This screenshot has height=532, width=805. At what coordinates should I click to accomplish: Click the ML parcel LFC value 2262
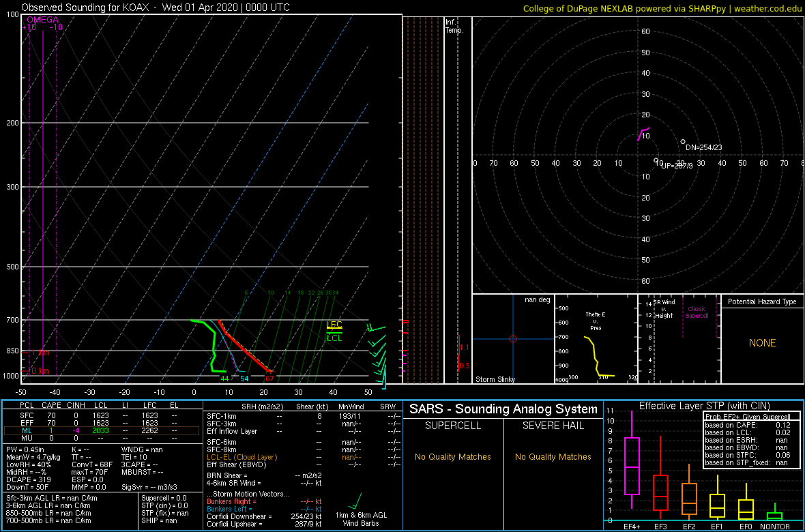[151, 431]
